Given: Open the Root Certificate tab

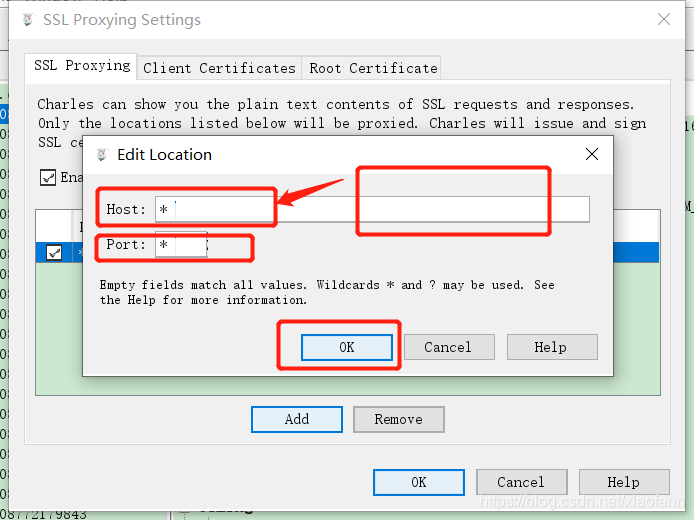Looking at the screenshot, I should 373,68.
